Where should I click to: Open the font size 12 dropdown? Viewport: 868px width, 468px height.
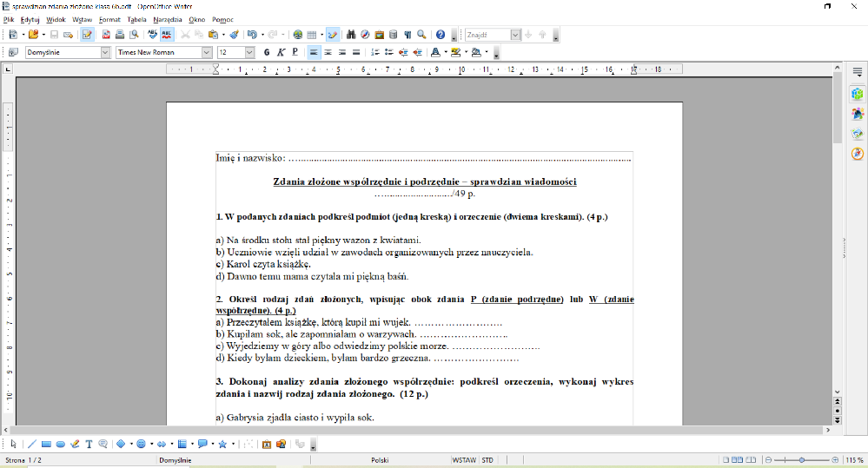[250, 52]
